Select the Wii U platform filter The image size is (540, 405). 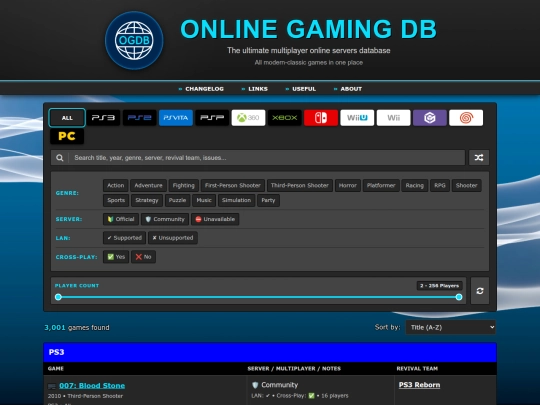click(357, 118)
